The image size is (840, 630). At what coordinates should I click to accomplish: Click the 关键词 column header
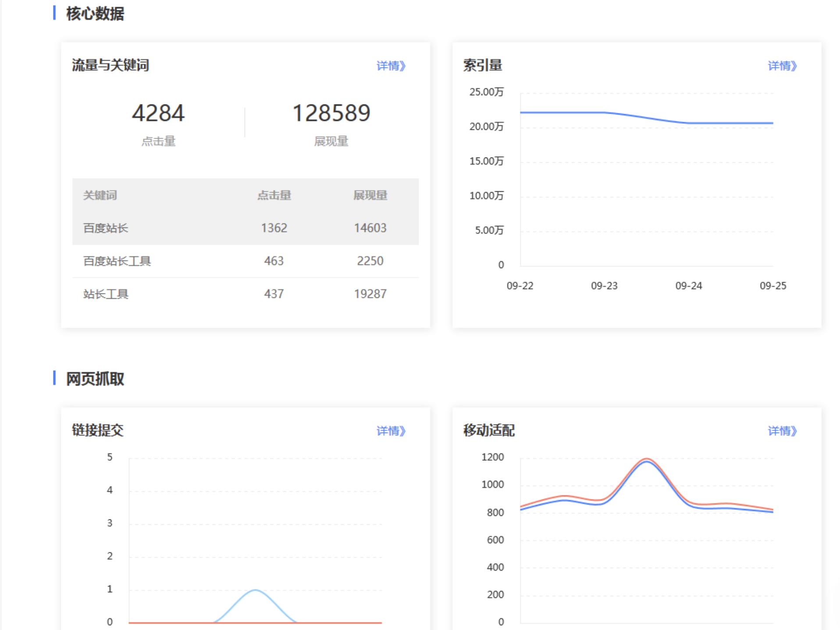(100, 195)
